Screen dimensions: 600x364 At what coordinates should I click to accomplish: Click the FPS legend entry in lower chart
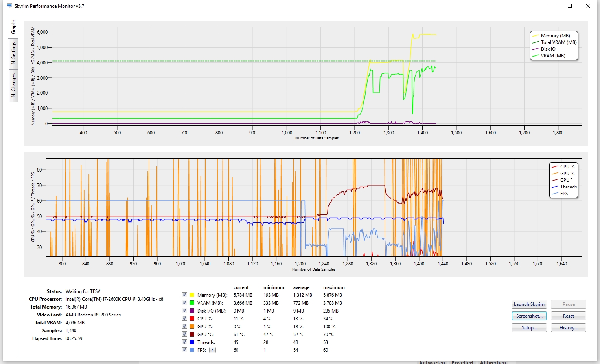(560, 194)
